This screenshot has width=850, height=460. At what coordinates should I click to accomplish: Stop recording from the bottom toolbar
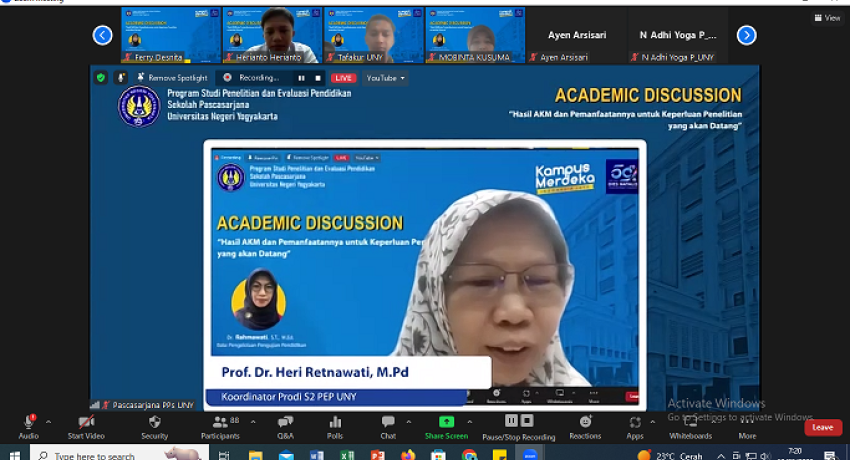click(527, 421)
